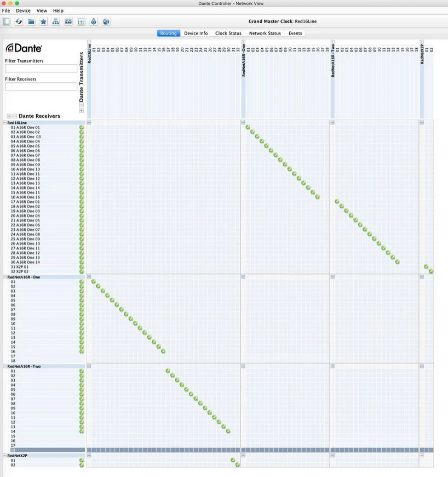
Task: Collapse the RedNetA16R-One receiver group
Action: pyautogui.click(x=5, y=277)
